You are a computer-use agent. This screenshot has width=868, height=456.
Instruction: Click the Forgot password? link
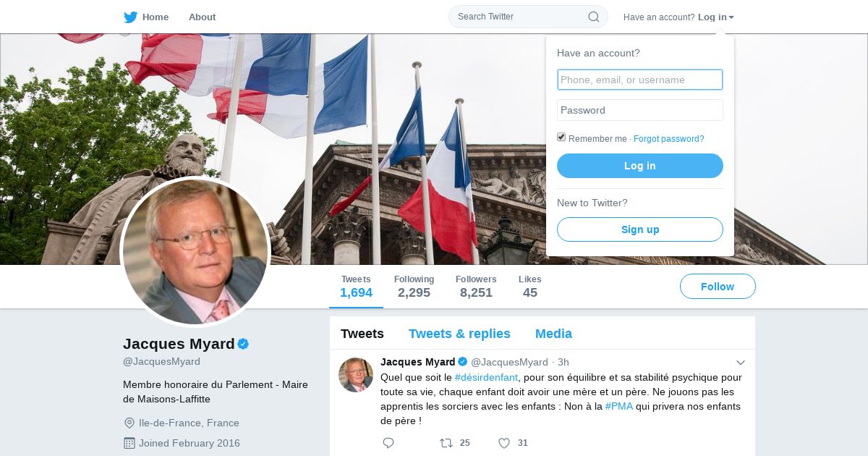(669, 139)
